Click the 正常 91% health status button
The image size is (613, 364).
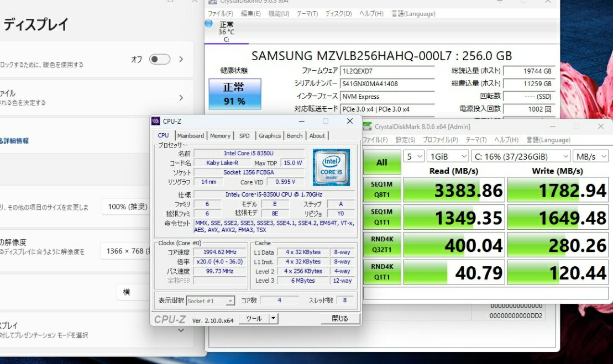(234, 94)
